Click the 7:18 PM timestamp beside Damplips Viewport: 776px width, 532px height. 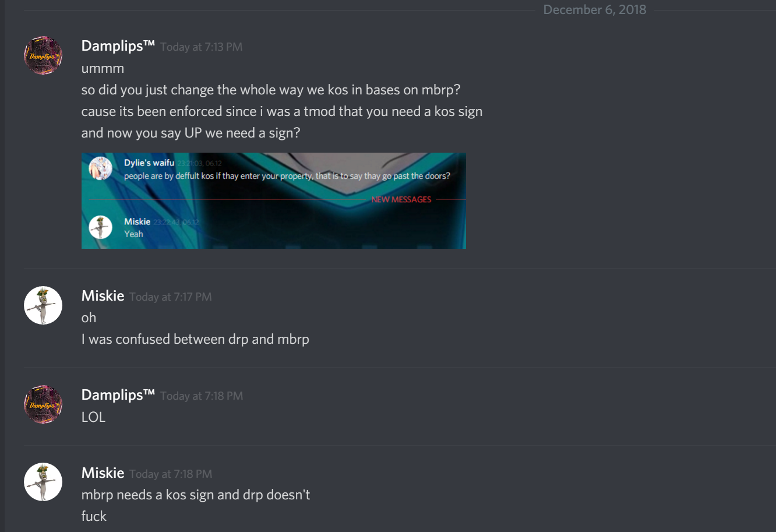point(202,396)
